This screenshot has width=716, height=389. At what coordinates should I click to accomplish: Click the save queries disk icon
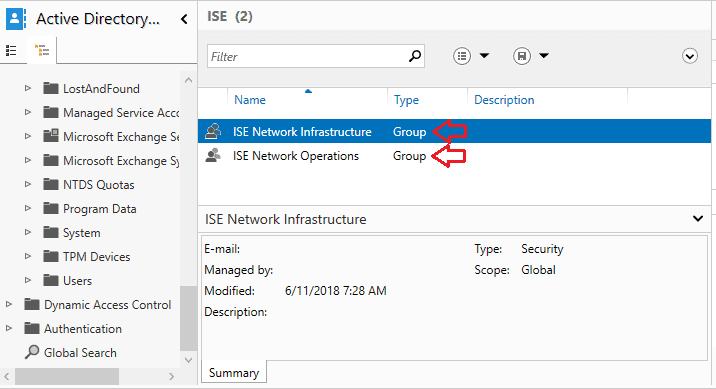(521, 56)
